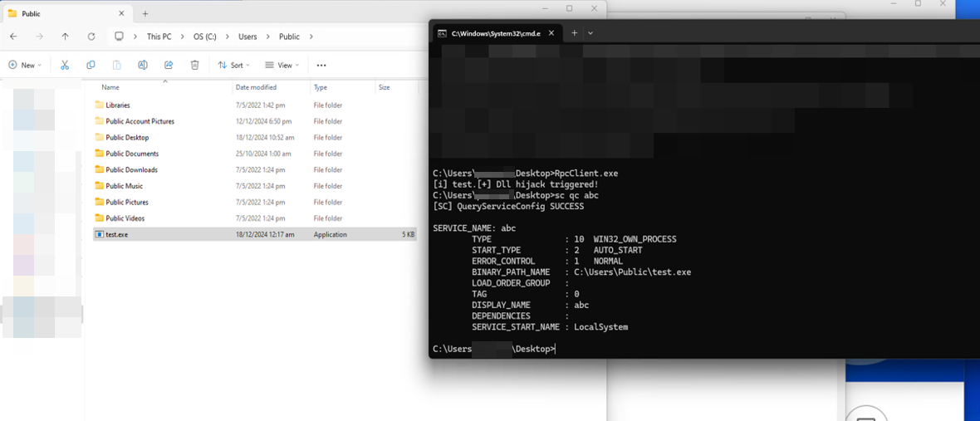Select the cmd.exe terminal tab
The image size is (980, 421).
497,33
